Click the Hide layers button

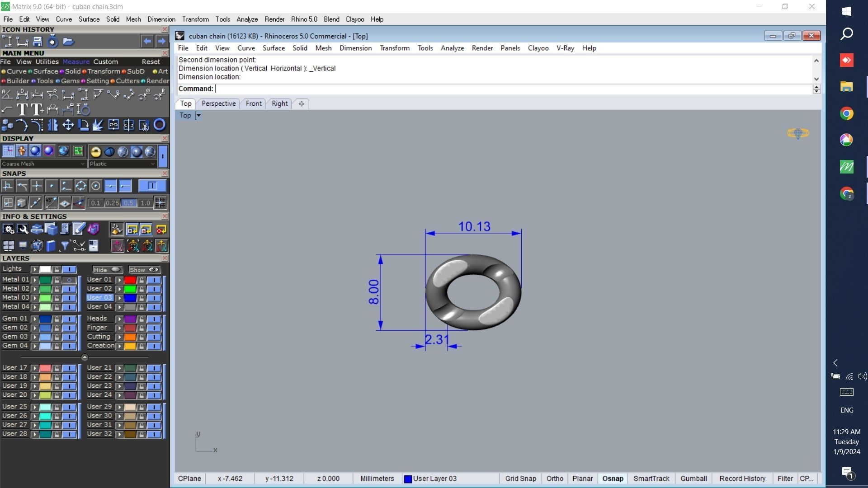(x=106, y=270)
